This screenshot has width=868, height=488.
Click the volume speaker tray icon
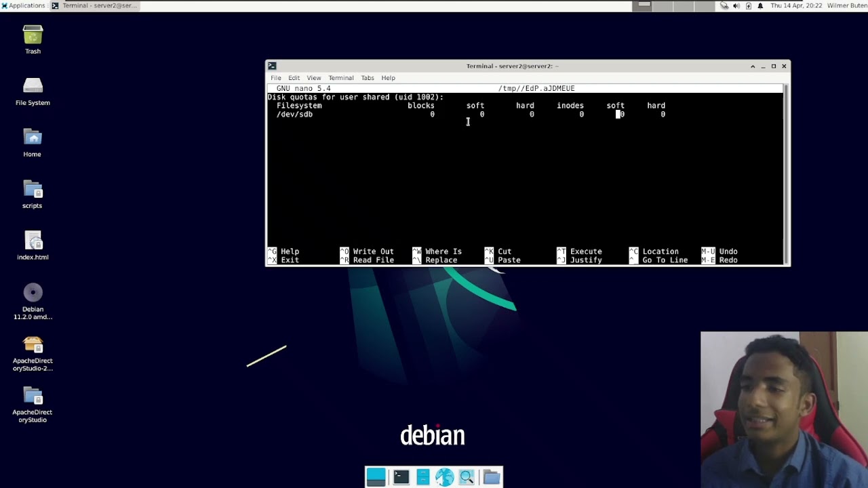(736, 5)
